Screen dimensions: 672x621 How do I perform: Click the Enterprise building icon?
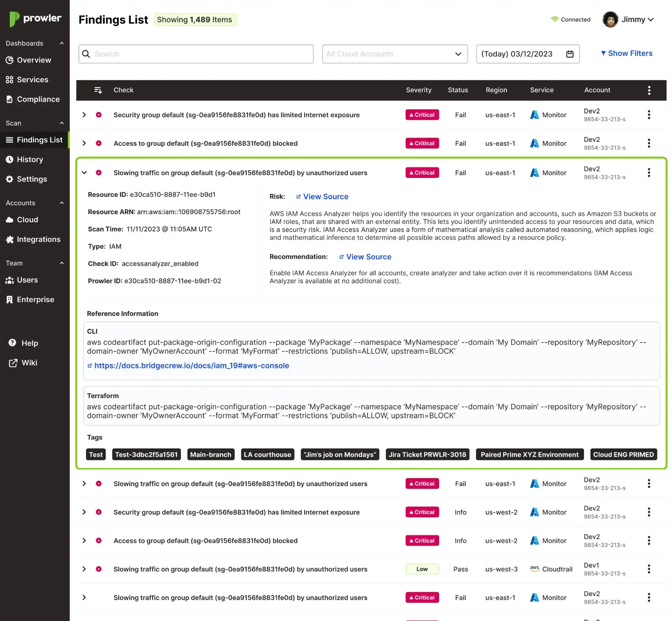(10, 300)
